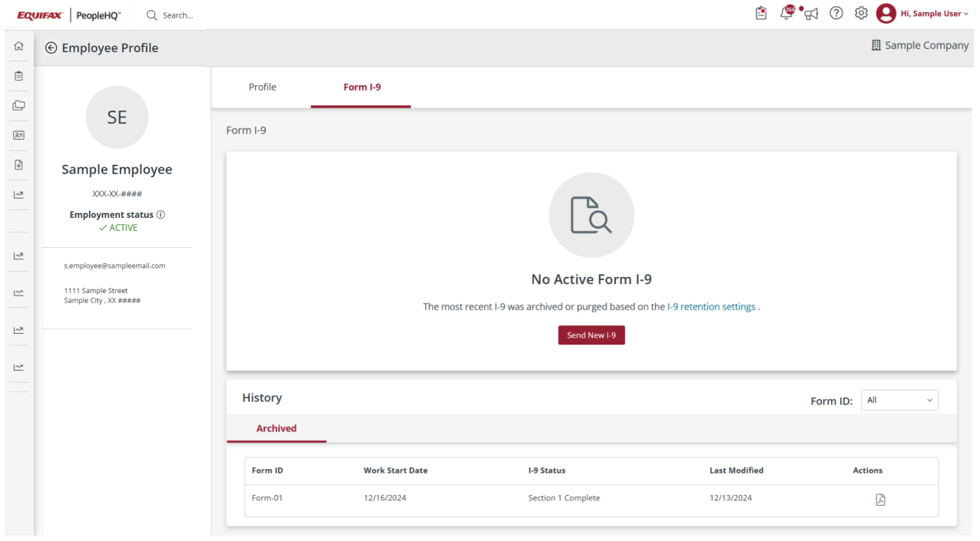Switch to the Profile tab
The image size is (980, 541).
pyautogui.click(x=262, y=87)
